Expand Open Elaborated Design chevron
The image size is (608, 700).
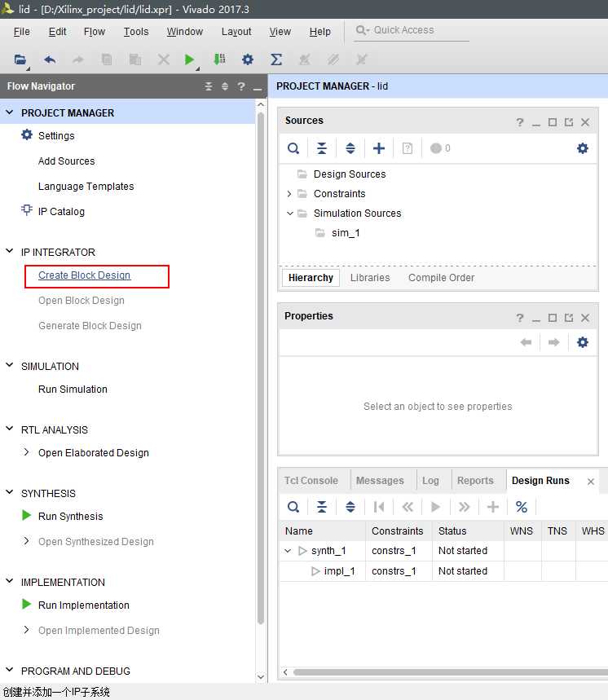(26, 452)
